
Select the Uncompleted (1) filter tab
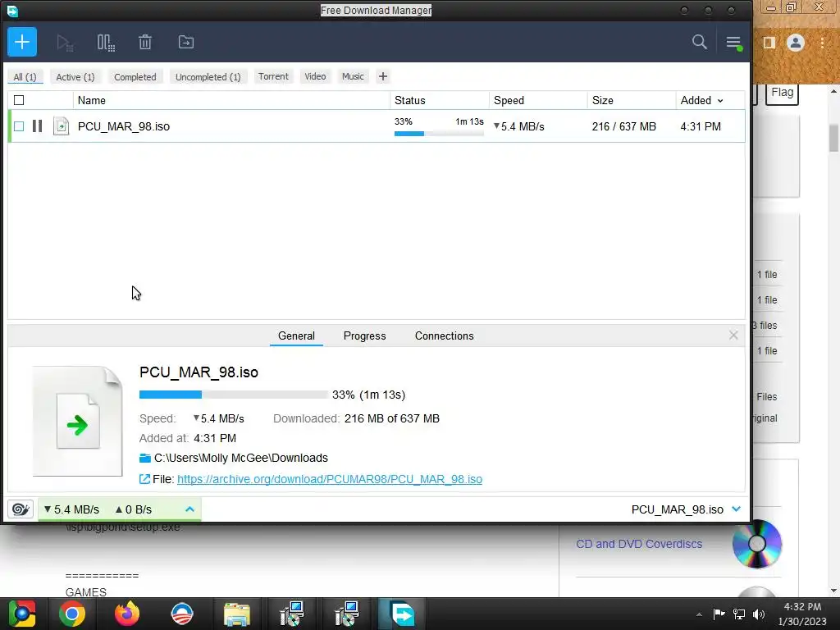208,76
